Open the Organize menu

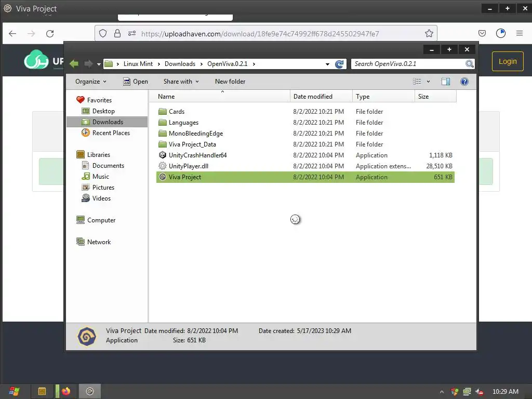[91, 82]
